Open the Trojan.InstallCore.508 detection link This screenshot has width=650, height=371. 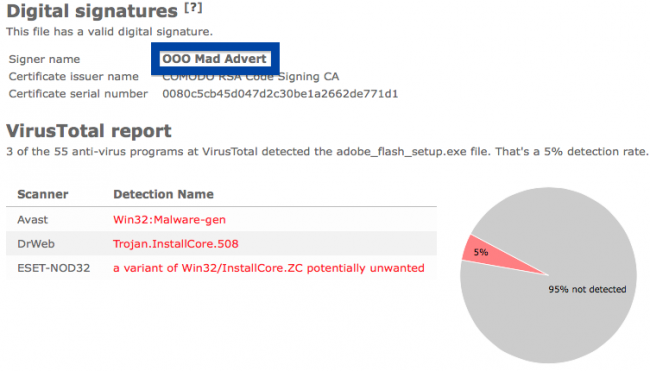click(175, 244)
